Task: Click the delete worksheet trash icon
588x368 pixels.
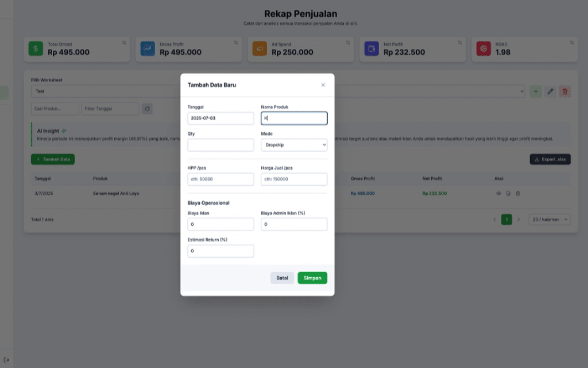Action: click(564, 91)
